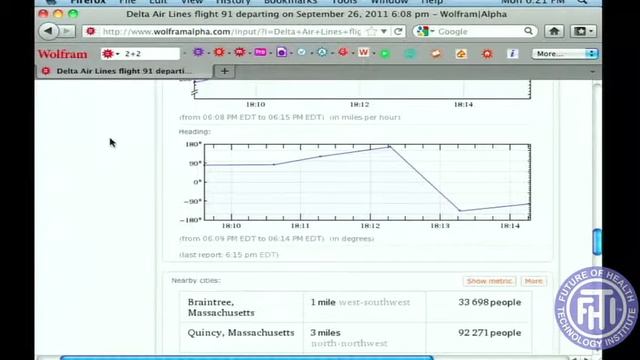Image resolution: width=640 pixels, height=360 pixels.
Task: Open the 'More...' dropdown in Wolfram toolbar
Action: (x=564, y=53)
